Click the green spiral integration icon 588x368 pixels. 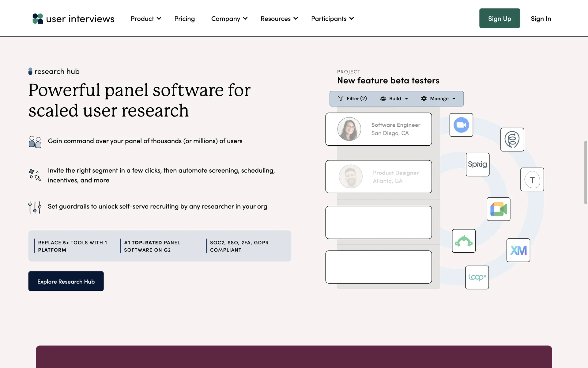(512, 140)
